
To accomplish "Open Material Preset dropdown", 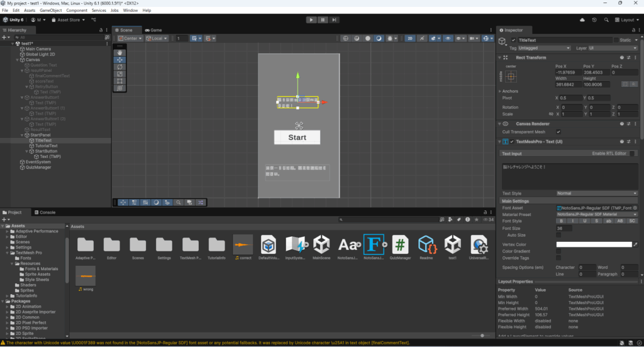I will click(x=597, y=215).
